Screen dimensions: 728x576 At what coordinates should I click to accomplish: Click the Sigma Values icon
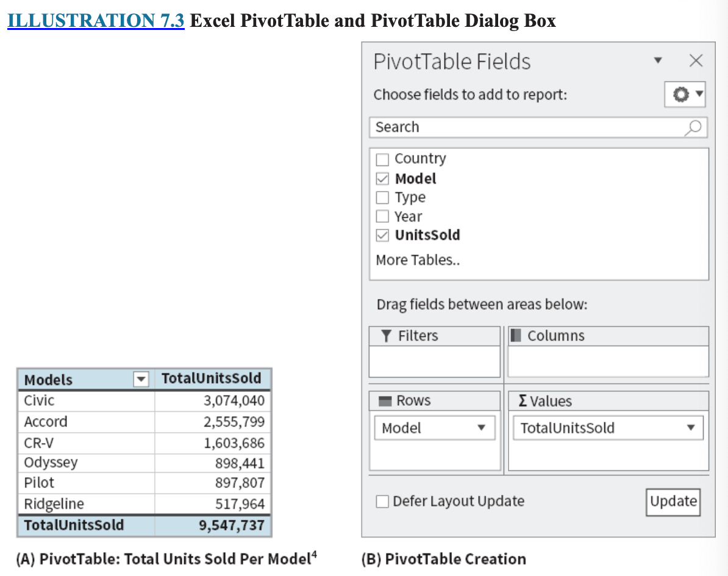[523, 400]
